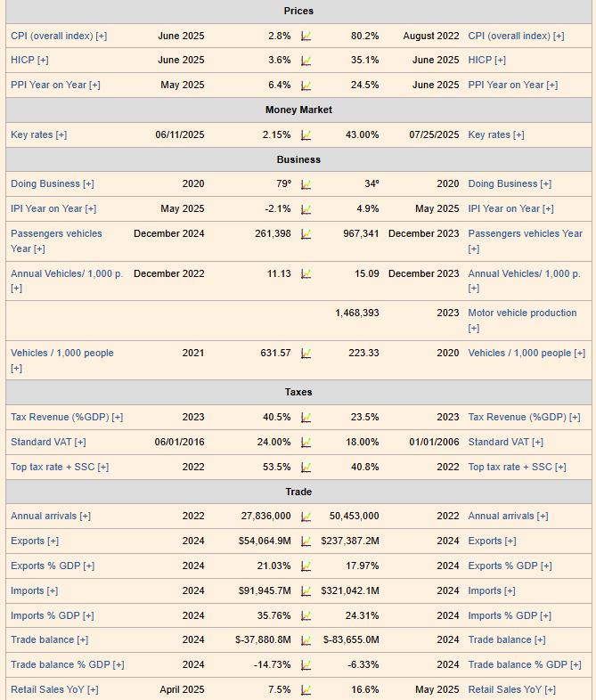The height and width of the screenshot is (700, 596).
Task: Open the right-side Annual arrivals link
Action: tap(503, 516)
